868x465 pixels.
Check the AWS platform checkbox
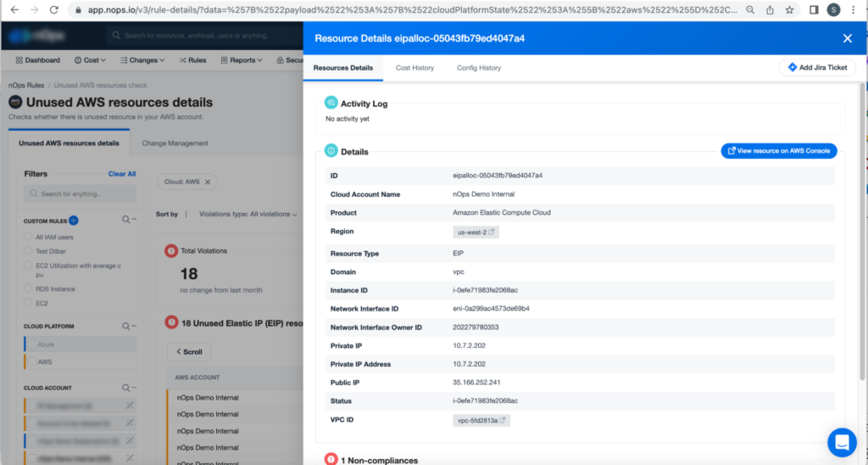pos(32,361)
